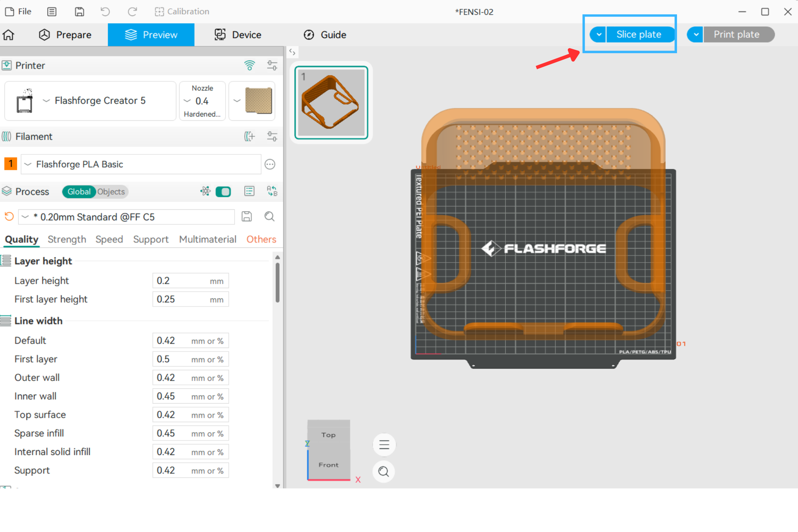798x532 pixels.
Task: Select plate 1 thumbnail
Action: click(x=331, y=102)
